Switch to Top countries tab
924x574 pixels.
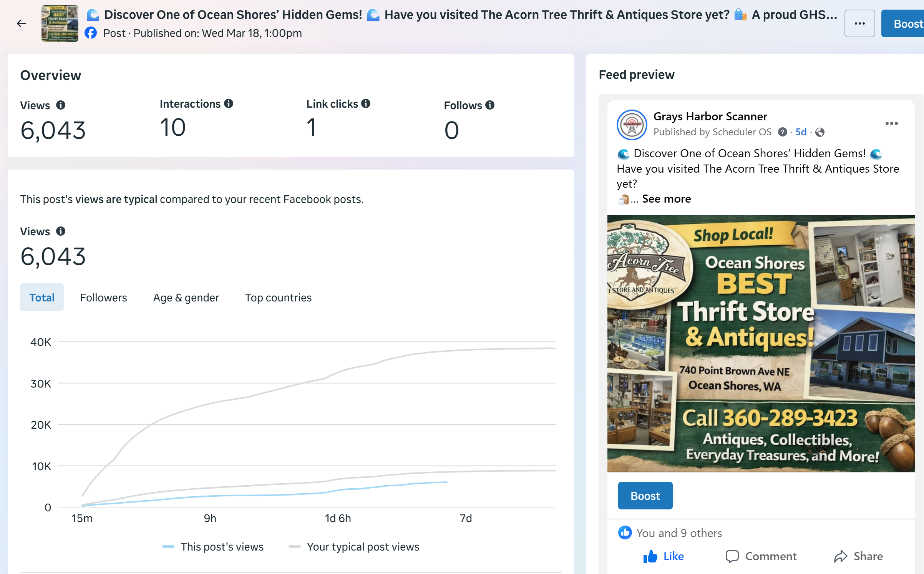tap(278, 297)
